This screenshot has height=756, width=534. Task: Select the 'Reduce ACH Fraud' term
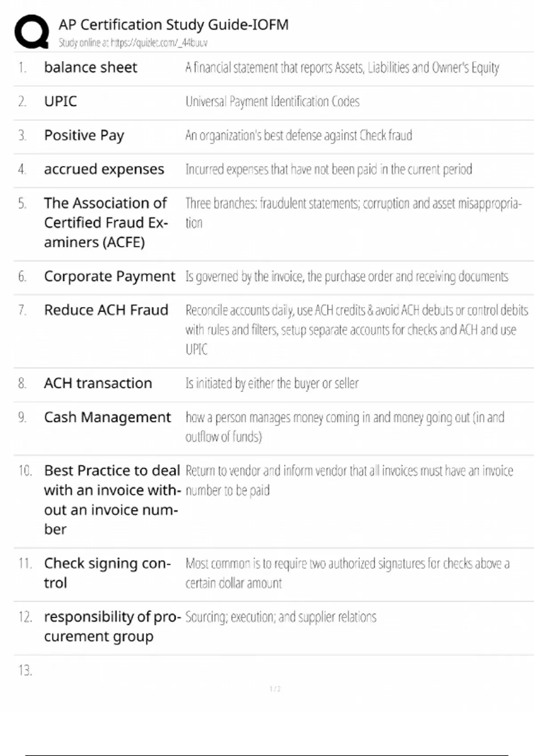point(106,310)
